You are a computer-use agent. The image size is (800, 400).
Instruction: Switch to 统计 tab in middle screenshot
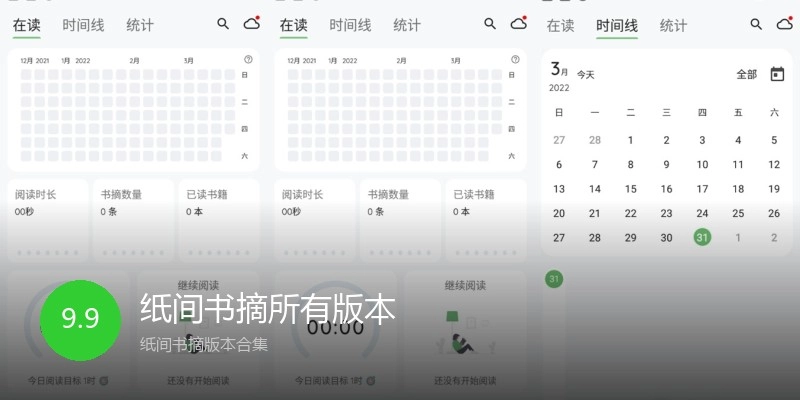(407, 25)
